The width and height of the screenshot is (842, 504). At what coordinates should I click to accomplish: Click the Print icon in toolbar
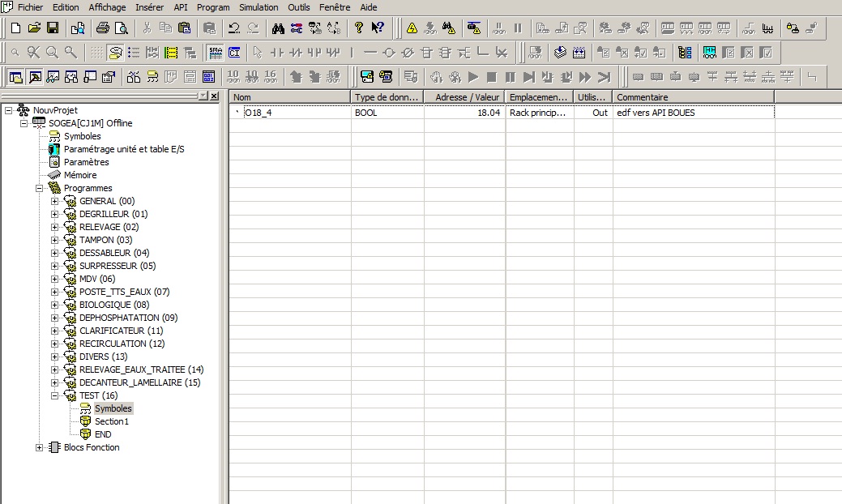tap(103, 28)
